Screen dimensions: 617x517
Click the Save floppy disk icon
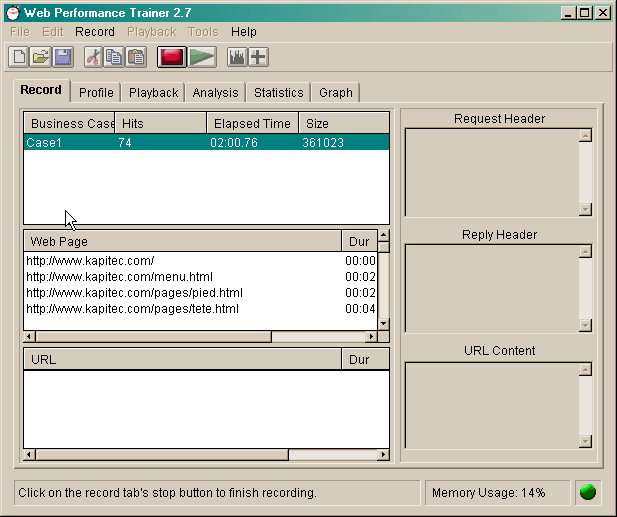62,57
